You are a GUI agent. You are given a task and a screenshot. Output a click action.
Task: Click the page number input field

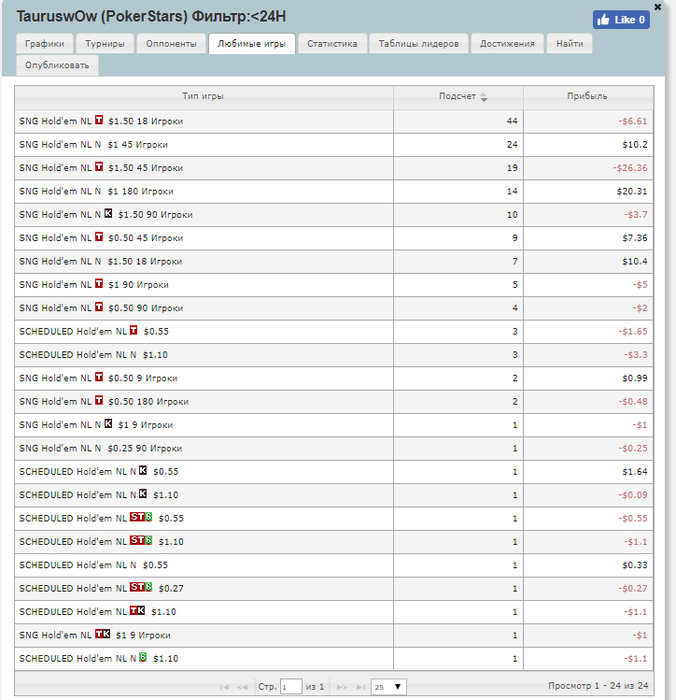[x=291, y=687]
